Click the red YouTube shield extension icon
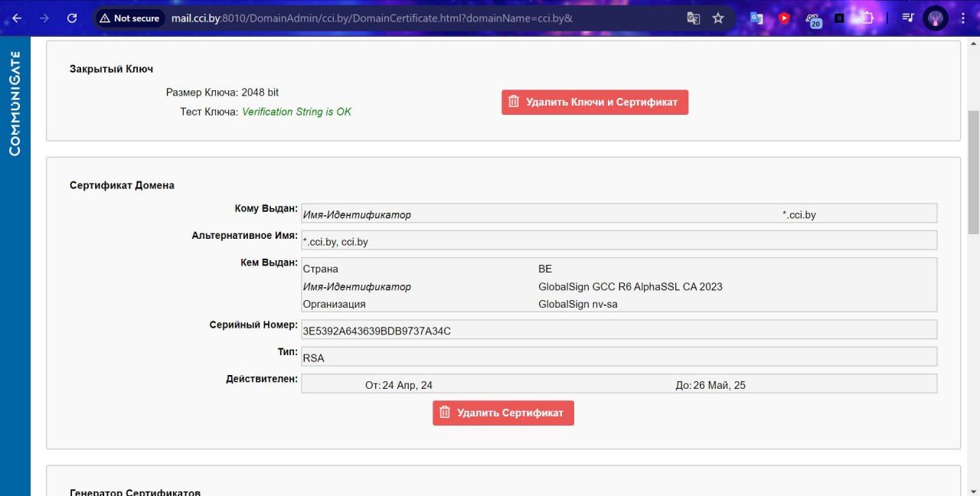980x496 pixels. point(784,18)
